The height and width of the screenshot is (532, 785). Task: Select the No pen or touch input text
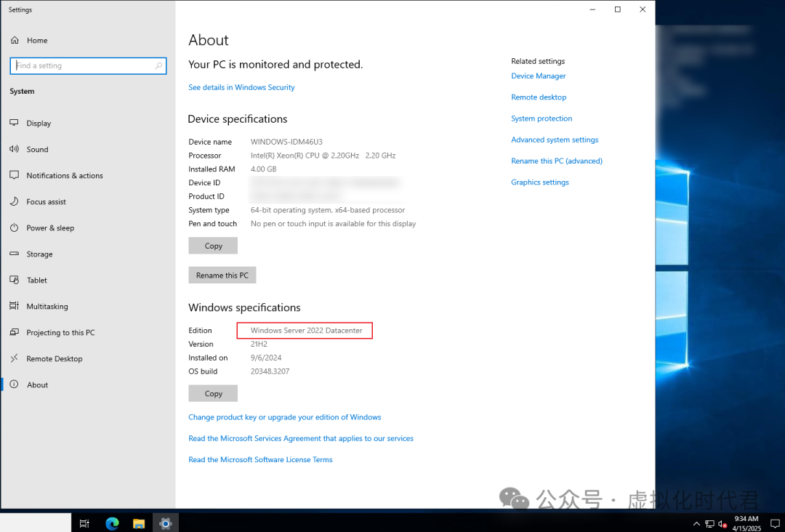pyautogui.click(x=333, y=224)
